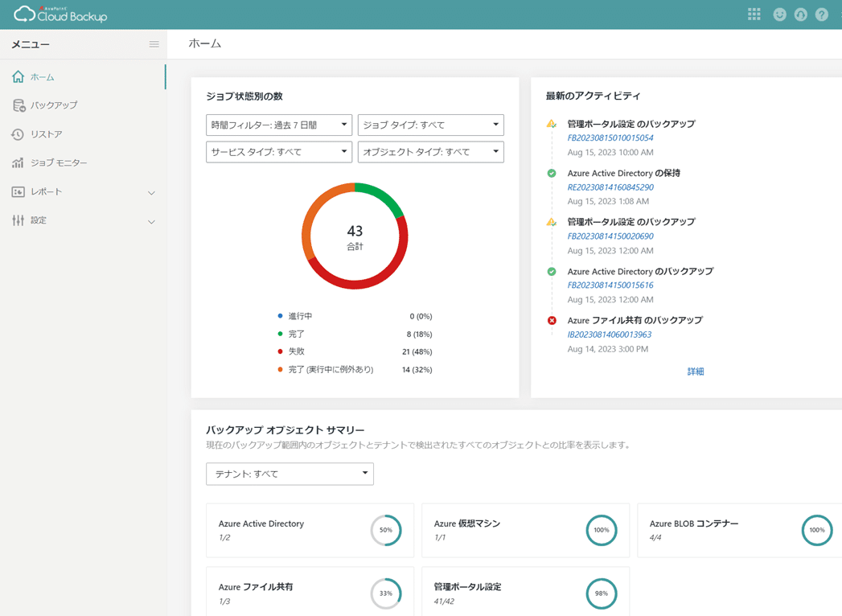Open job link FB20230815010015054
Viewport: 842px width, 616px height.
tap(610, 138)
